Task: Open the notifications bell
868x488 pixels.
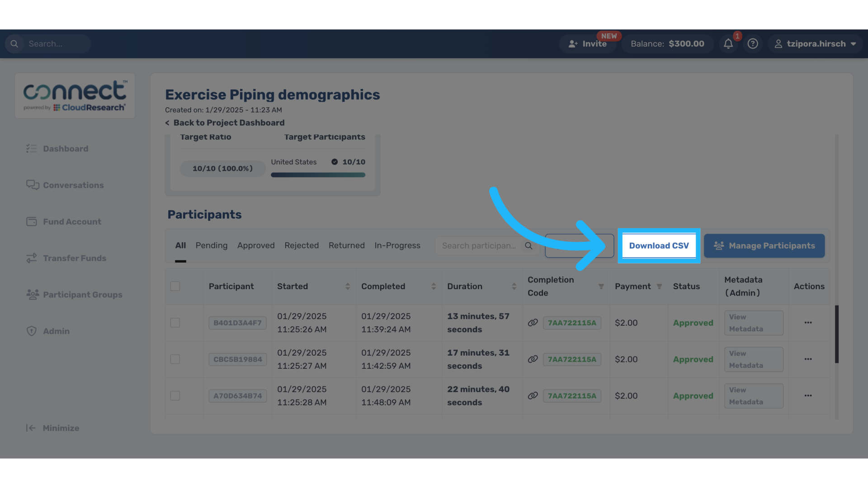Action: [x=728, y=44]
